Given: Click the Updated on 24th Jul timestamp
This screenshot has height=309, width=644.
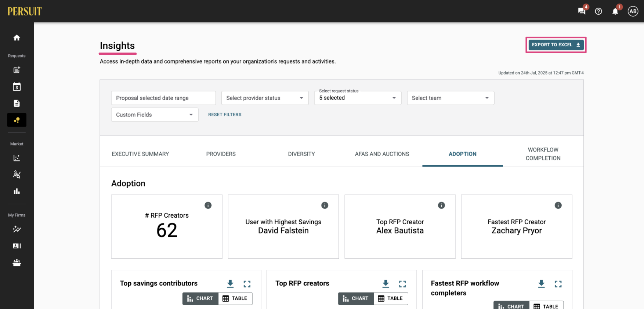Looking at the screenshot, I should point(541,73).
